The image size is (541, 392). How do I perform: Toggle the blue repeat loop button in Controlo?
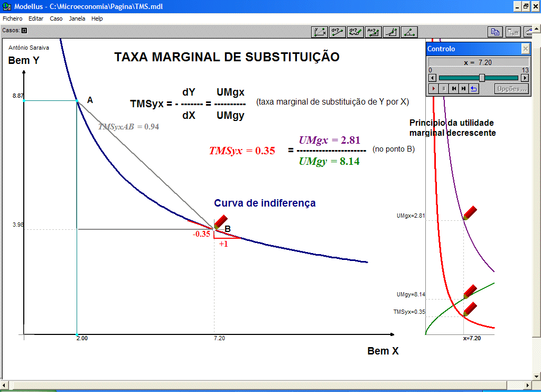click(474, 89)
